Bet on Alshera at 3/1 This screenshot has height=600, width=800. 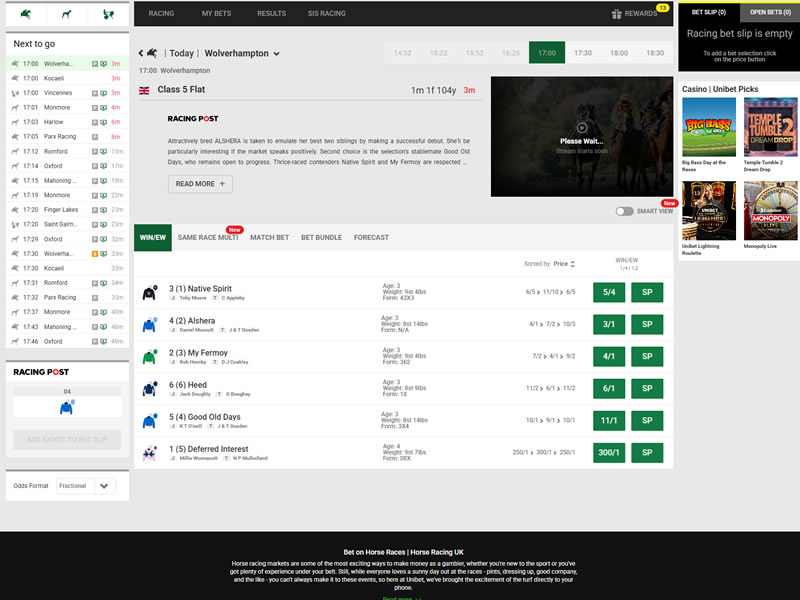[x=609, y=325]
